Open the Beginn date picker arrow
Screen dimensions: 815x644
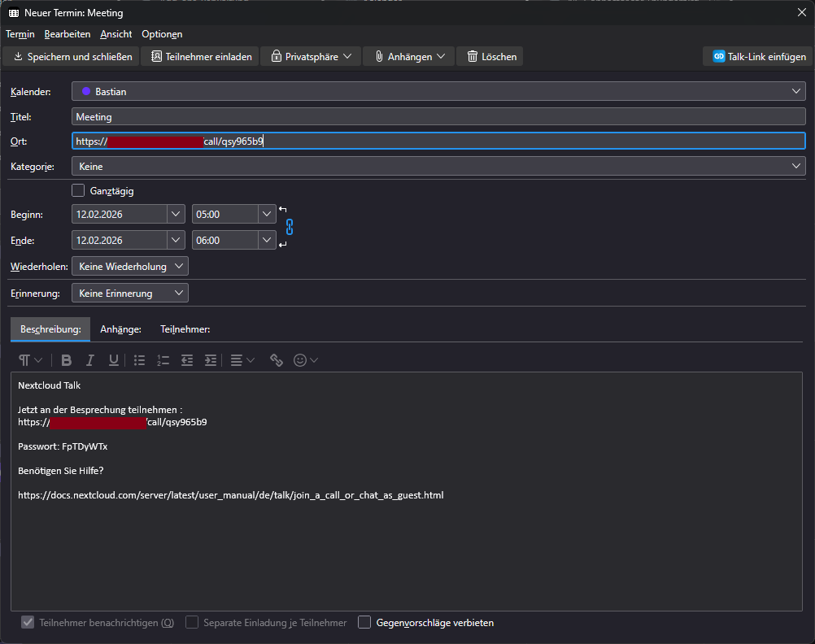point(176,214)
